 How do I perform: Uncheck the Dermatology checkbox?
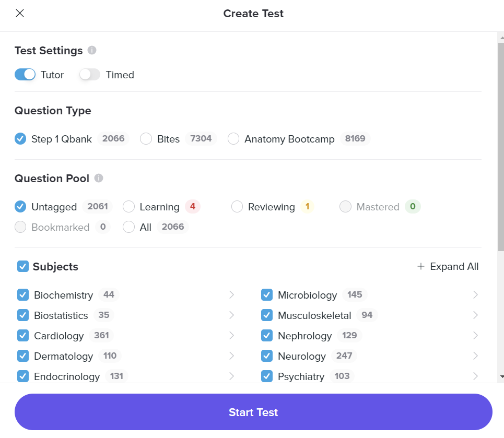coord(23,356)
